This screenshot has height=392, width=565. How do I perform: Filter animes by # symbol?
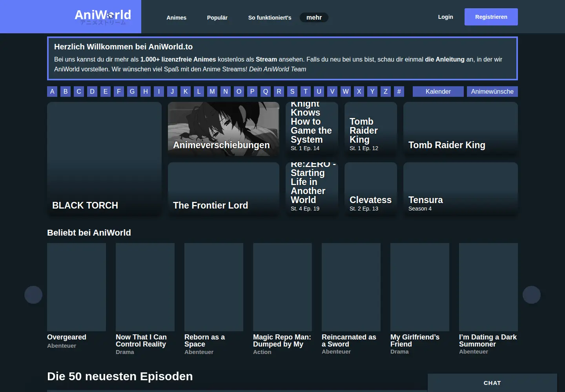[399, 91]
